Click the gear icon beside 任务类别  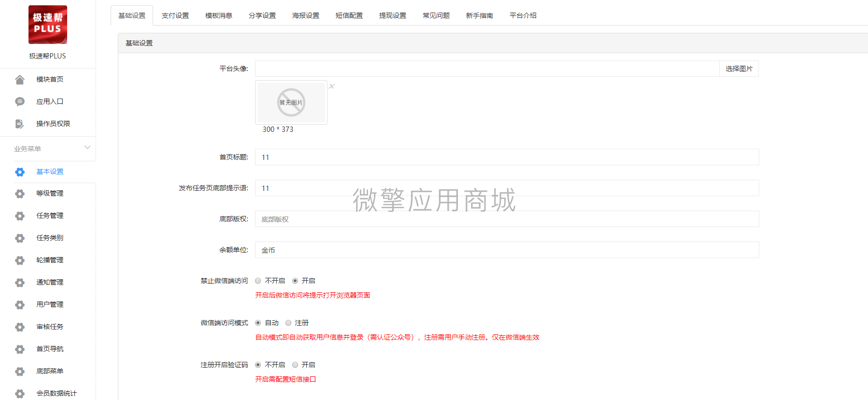pyautogui.click(x=20, y=238)
